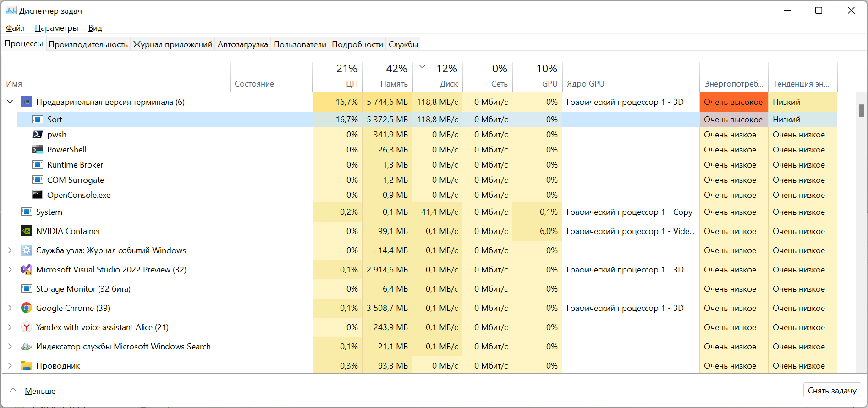The height and width of the screenshot is (408, 868).
Task: Click the 5 372,5 МБ memory cell
Action: tap(387, 119)
